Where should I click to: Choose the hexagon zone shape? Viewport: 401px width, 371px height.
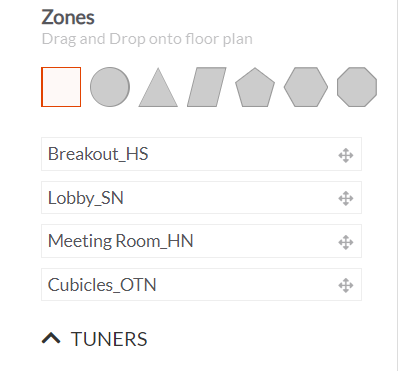click(306, 87)
